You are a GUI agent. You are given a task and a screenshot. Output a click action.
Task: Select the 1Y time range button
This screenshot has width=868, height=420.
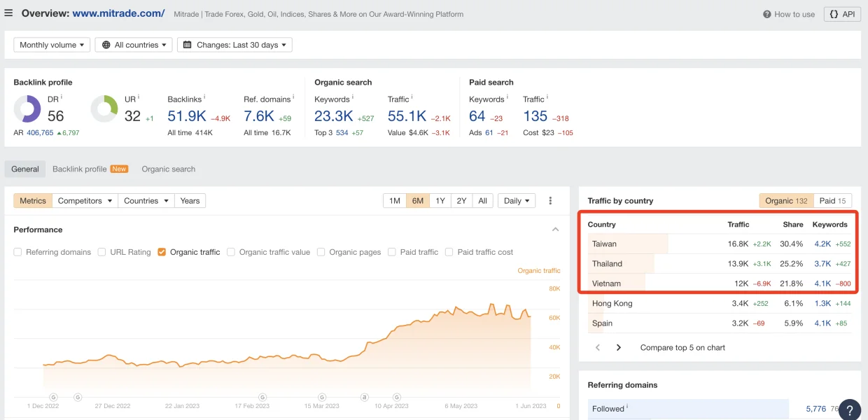[x=440, y=201]
